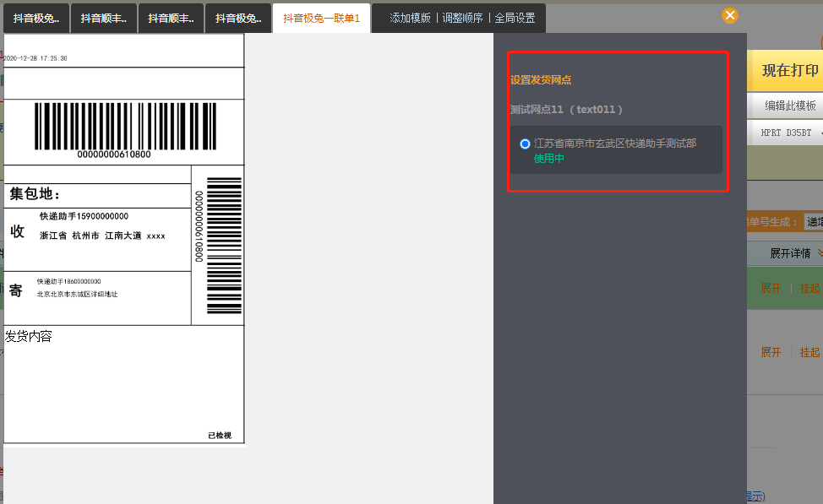The height and width of the screenshot is (504, 823).
Task: Close the print preview with orange X
Action: pyautogui.click(x=729, y=15)
